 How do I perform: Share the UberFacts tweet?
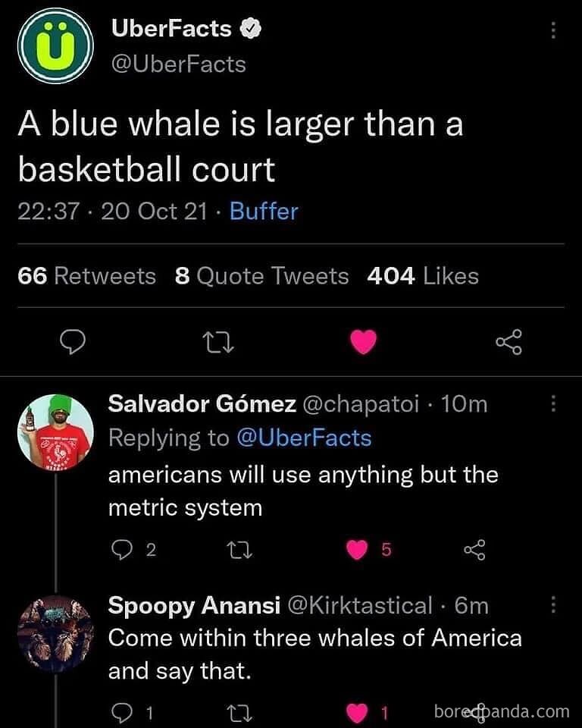(x=508, y=344)
